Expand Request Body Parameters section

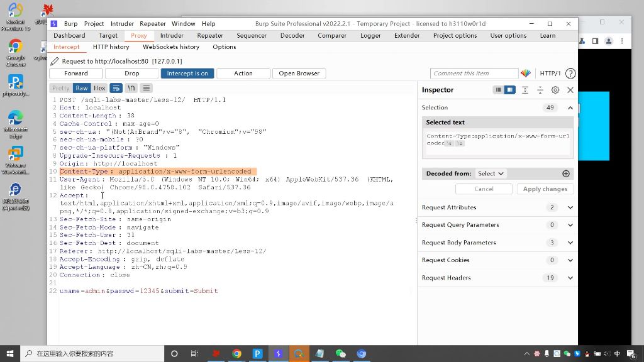click(570, 243)
